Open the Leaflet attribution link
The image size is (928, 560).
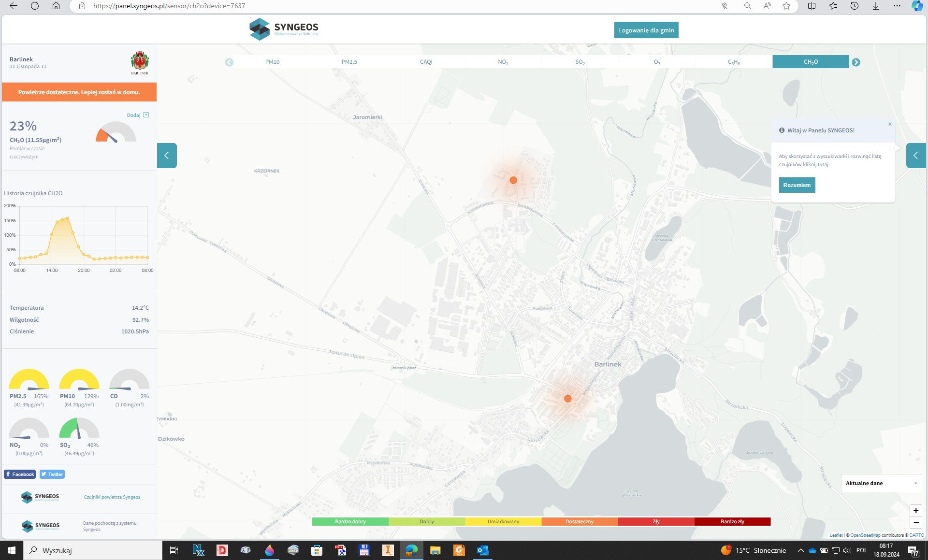click(x=836, y=535)
